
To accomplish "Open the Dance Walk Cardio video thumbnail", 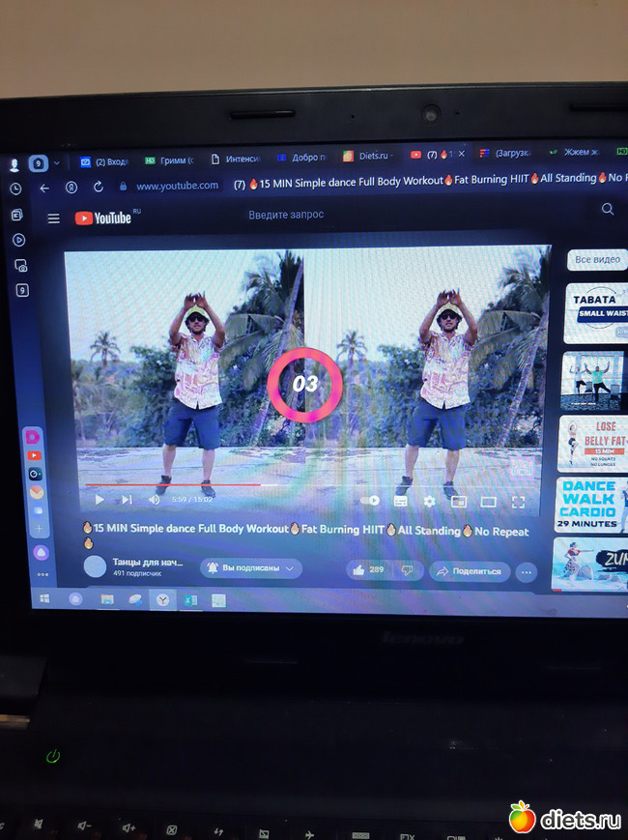I will 589,505.
